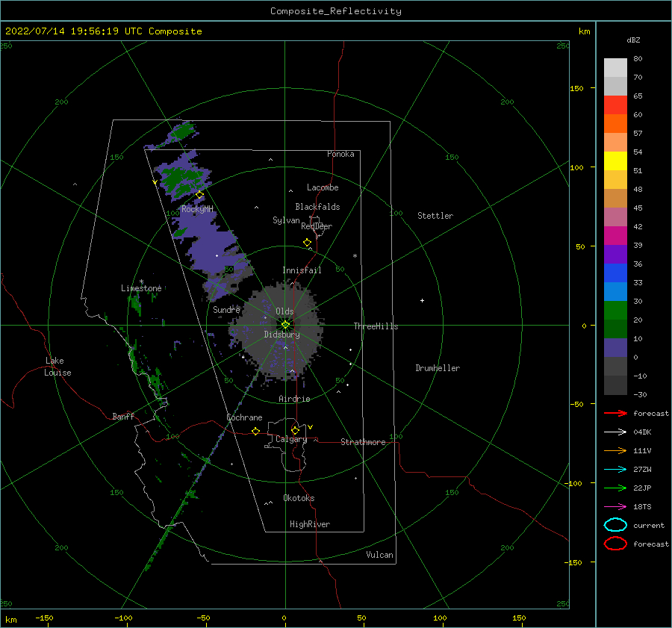Click the bright yellow dBZ scale swatch
The width and height of the screenshot is (672, 628).
pos(615,161)
